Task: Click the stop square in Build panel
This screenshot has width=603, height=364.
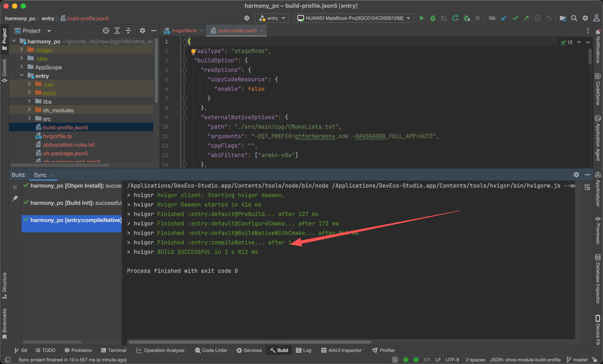Action: point(15,187)
